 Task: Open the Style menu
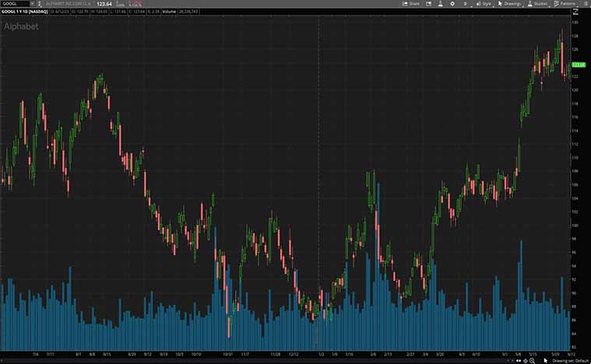484,4
